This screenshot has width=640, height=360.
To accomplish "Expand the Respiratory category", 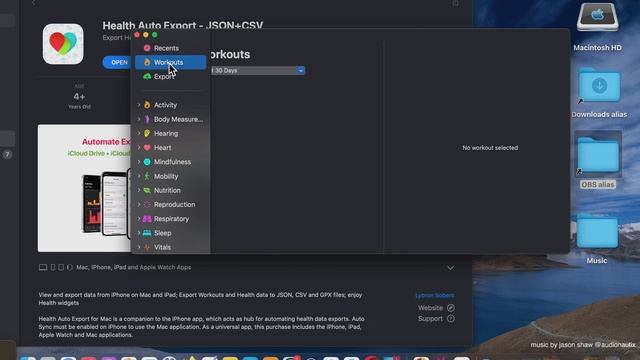I will point(139,219).
